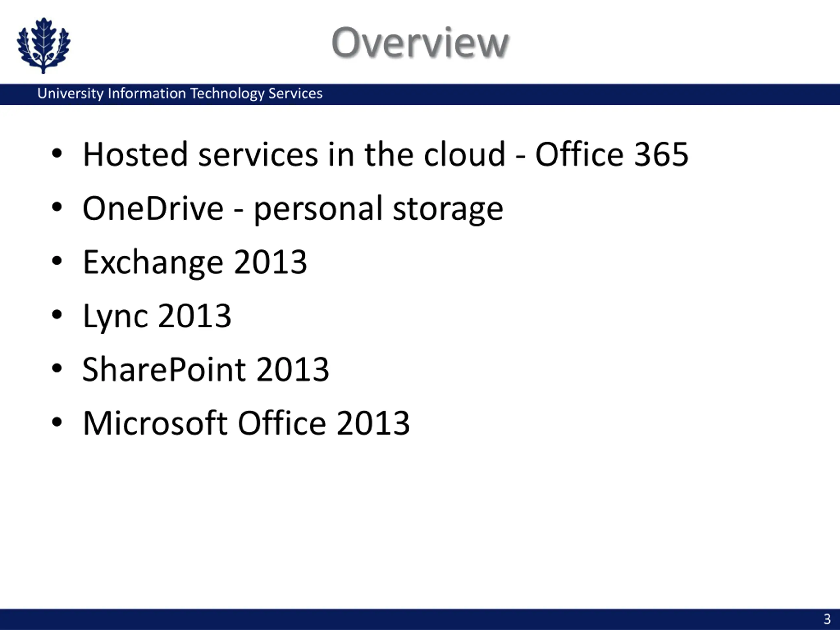The width and height of the screenshot is (840, 630).
Task: Click the University Information Technology Services text
Action: click(179, 94)
